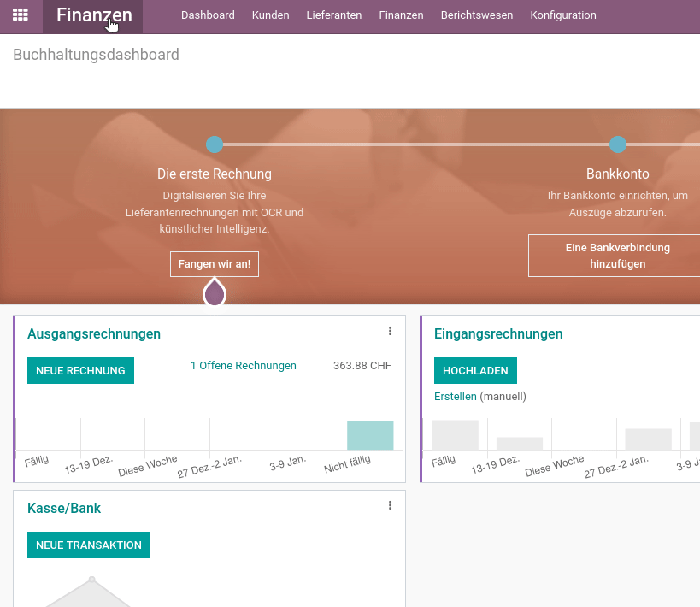Click the Bankkonto step circle
The width and height of the screenshot is (700, 607).
coord(617,144)
